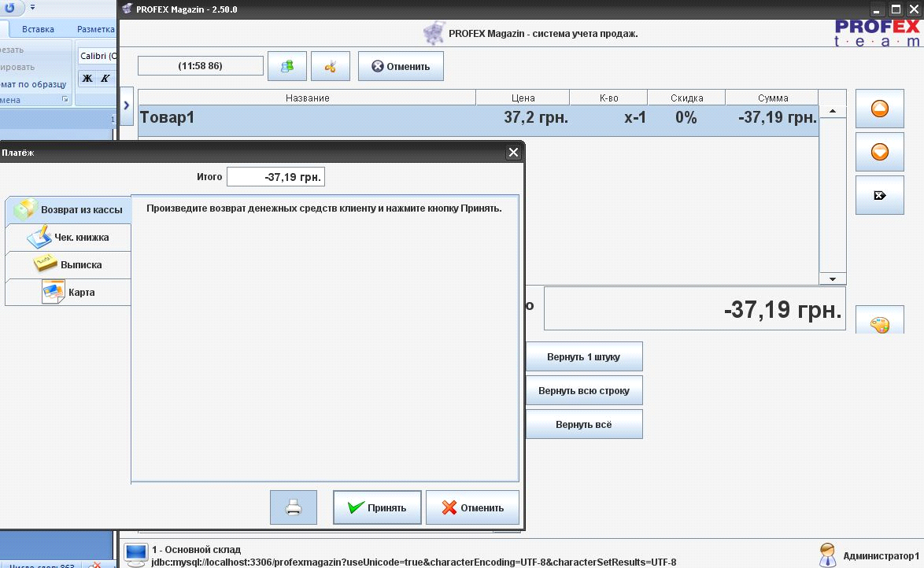
Task: Toggle bold Ж in Word window
Action: pyautogui.click(x=87, y=78)
